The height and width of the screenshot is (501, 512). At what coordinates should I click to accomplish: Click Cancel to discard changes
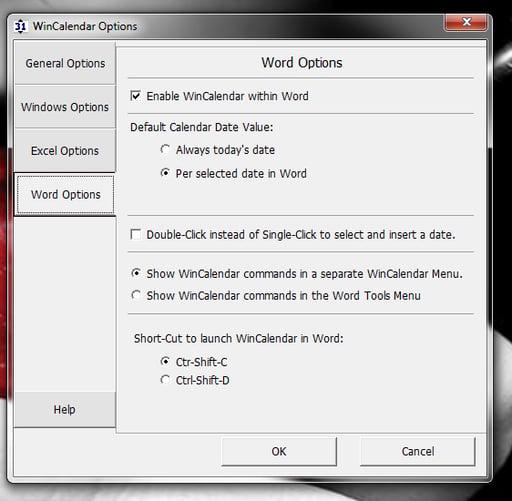(418, 451)
